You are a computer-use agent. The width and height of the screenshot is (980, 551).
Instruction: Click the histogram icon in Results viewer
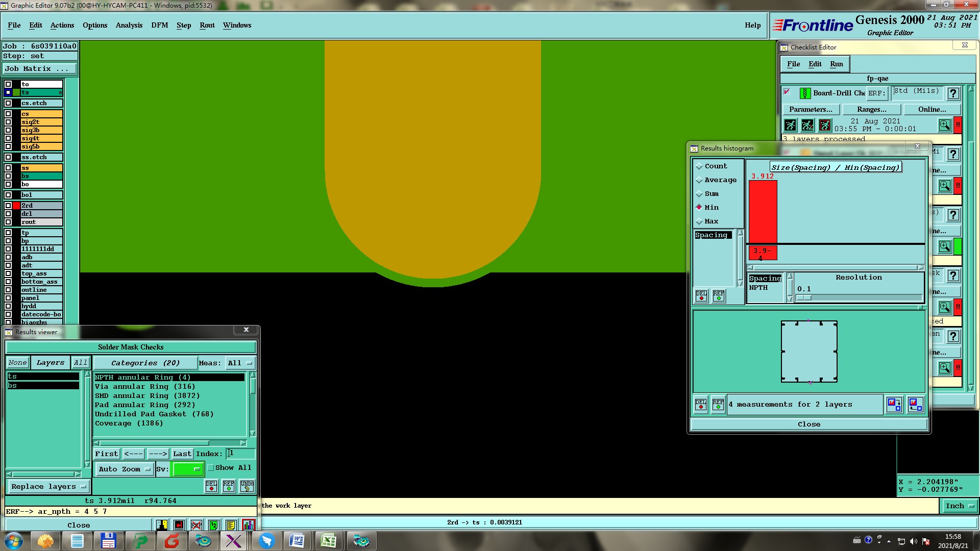pos(248,525)
